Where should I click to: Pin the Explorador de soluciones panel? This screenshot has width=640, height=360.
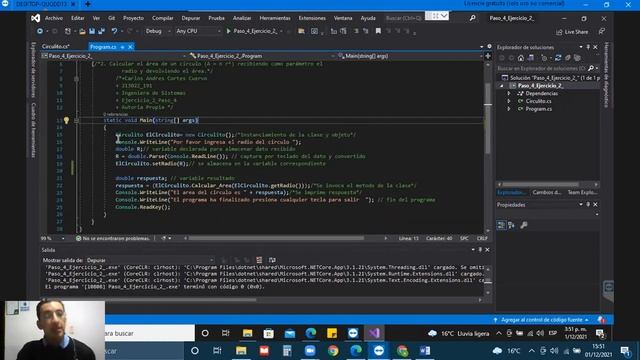[x=588, y=47]
